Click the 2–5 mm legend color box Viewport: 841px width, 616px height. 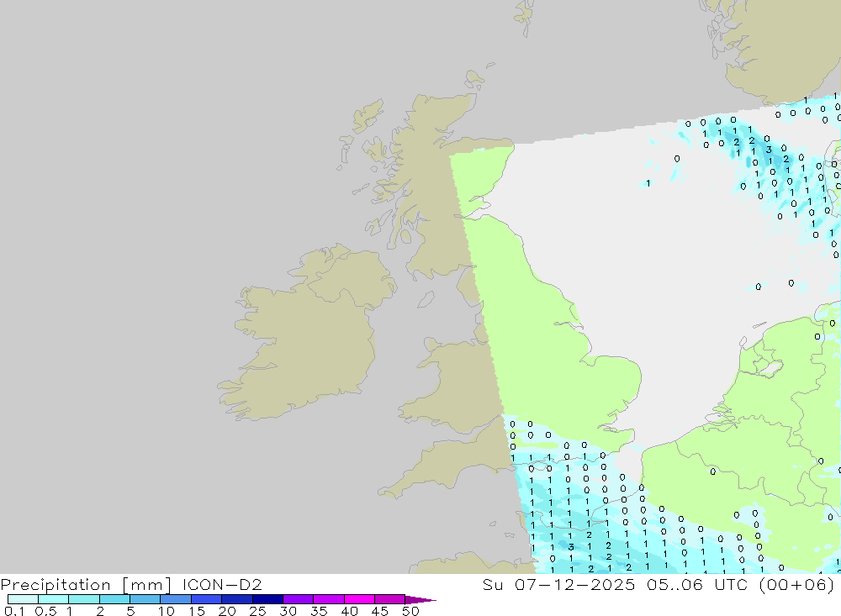[x=114, y=599]
